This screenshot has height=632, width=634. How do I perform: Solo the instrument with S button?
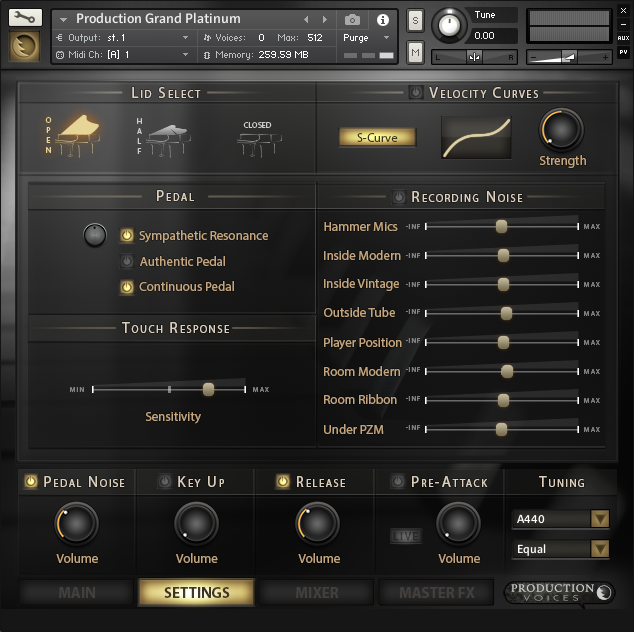[x=415, y=20]
